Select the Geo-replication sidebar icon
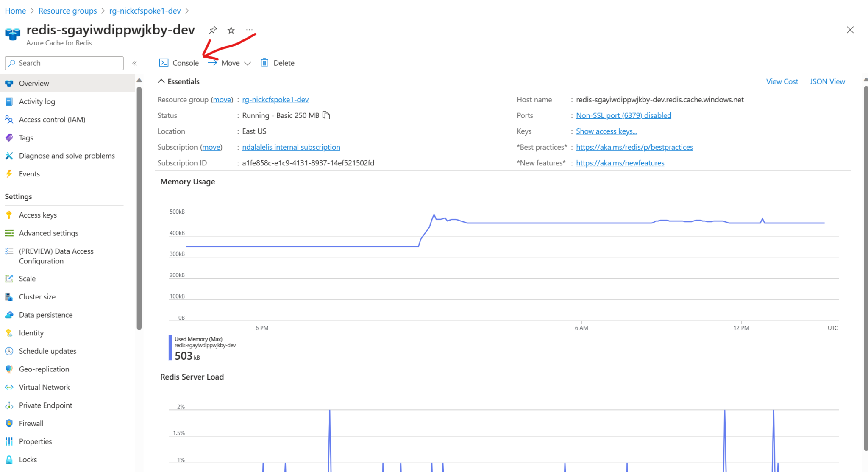 coord(9,369)
